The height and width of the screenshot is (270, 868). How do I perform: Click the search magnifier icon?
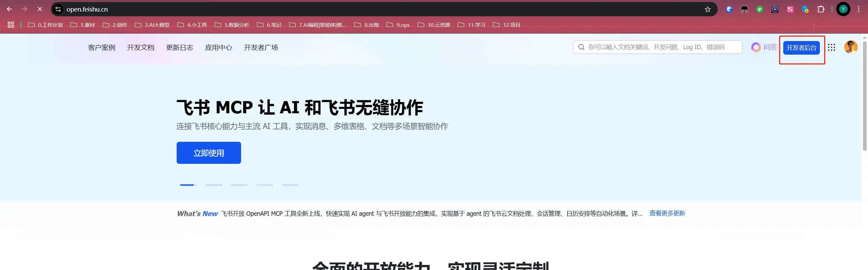click(x=581, y=47)
